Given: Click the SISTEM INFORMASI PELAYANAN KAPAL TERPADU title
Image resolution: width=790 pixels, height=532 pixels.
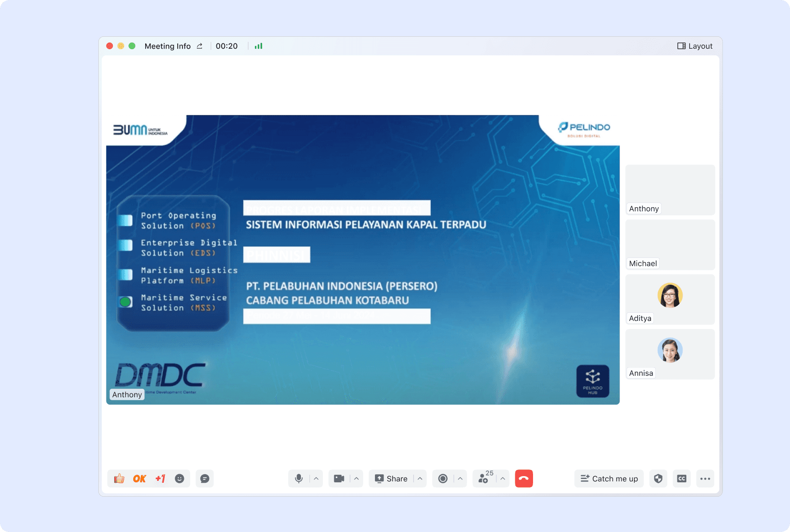Looking at the screenshot, I should 366,225.
